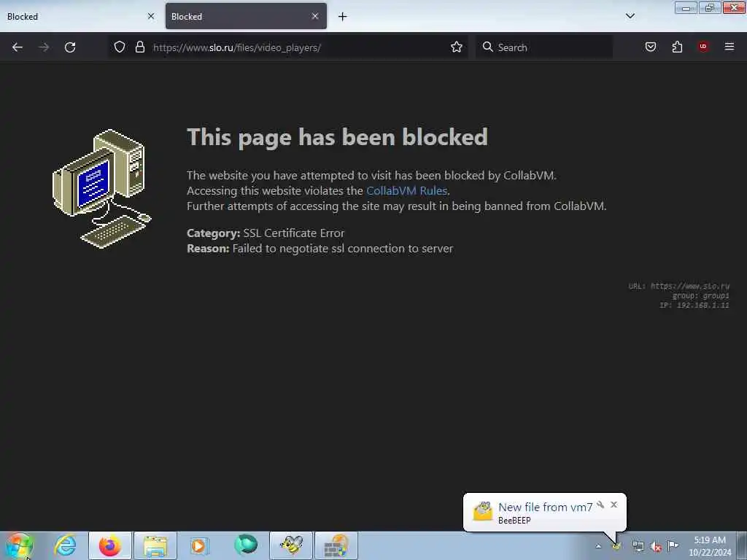Image resolution: width=747 pixels, height=560 pixels.
Task: Open Windows Firewall taskbar window
Action: coord(336,545)
